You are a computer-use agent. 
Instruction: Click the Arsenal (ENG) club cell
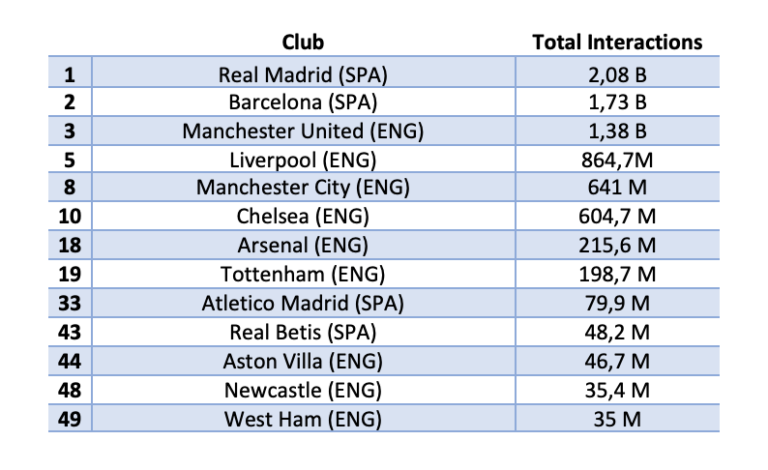point(303,245)
